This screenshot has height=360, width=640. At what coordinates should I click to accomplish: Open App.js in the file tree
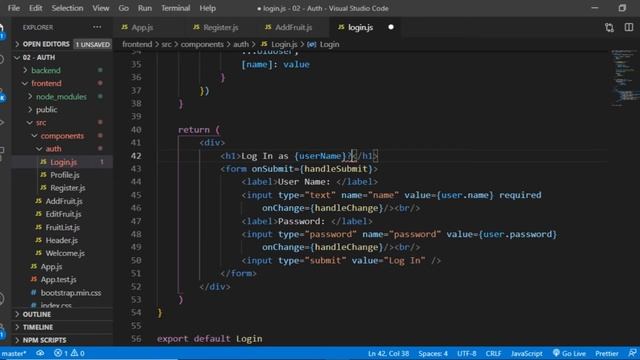(51, 267)
